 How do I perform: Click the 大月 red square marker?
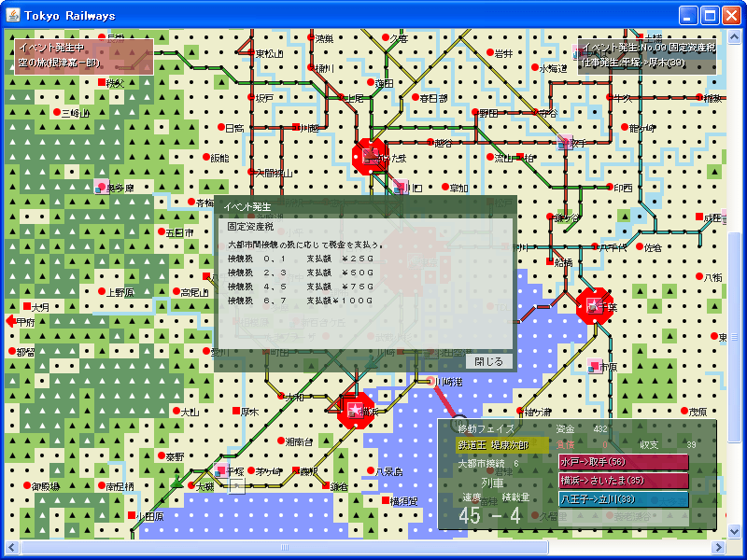tap(27, 306)
